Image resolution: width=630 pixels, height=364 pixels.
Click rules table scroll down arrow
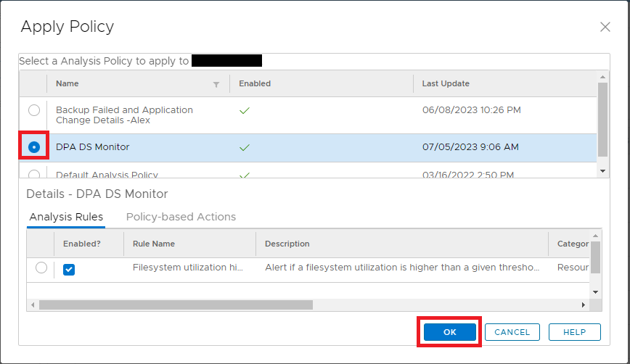[595, 292]
